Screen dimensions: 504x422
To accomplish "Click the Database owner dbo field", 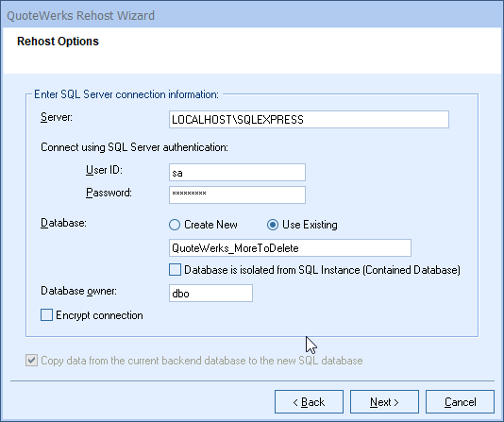I will 210,293.
